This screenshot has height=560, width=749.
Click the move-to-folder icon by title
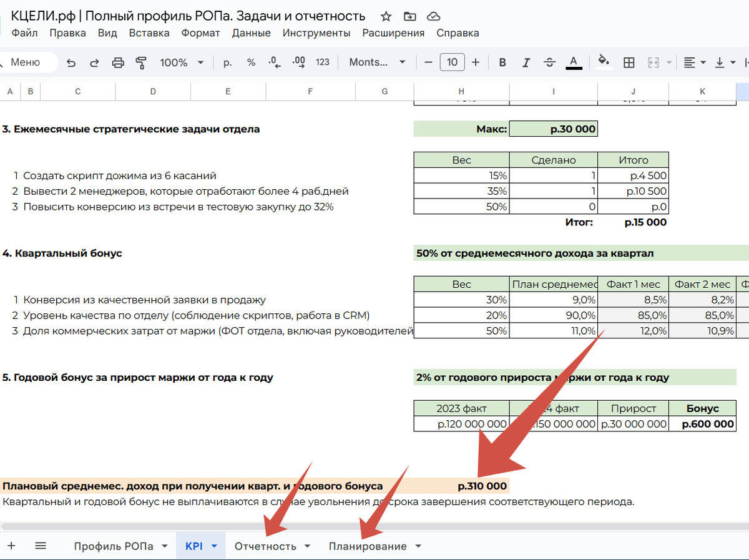[409, 16]
